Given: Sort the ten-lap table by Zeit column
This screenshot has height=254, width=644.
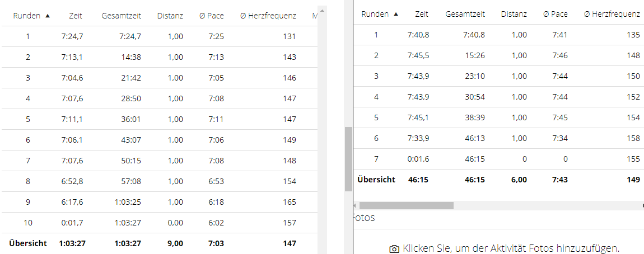Looking at the screenshot, I should click(74, 16).
